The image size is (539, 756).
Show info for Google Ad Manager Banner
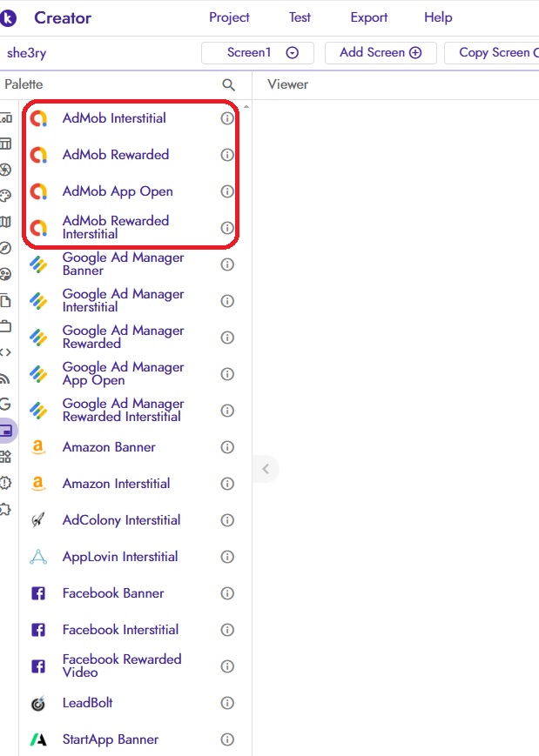coord(226,264)
